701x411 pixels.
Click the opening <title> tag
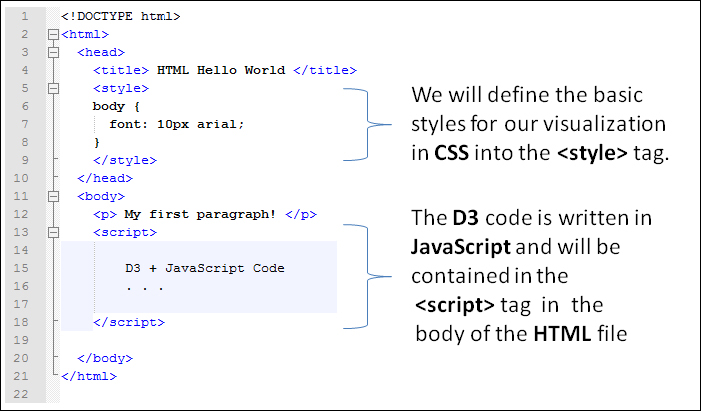click(x=121, y=70)
